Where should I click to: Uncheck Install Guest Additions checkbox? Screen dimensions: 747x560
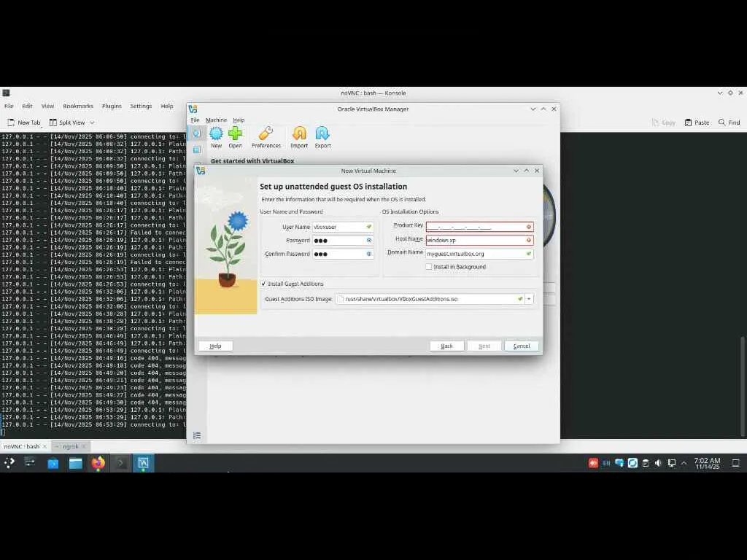(x=263, y=284)
